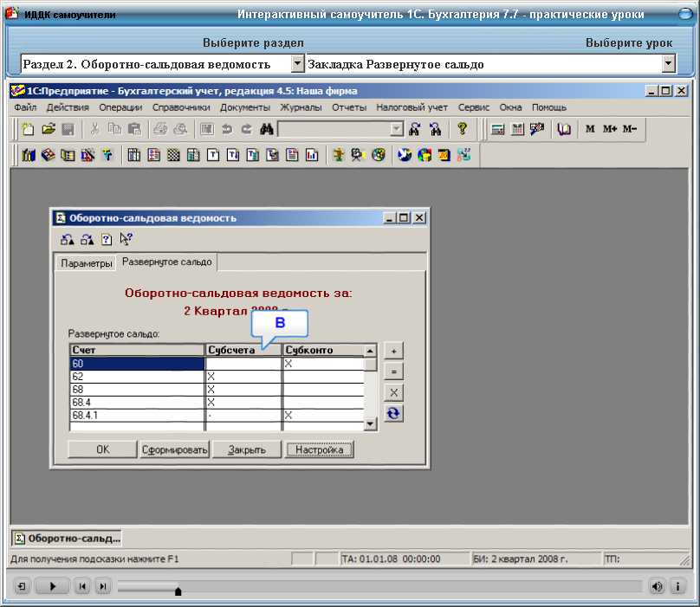Click the first settings icon in report window toolbar
This screenshot has height=607, width=700.
(x=68, y=240)
